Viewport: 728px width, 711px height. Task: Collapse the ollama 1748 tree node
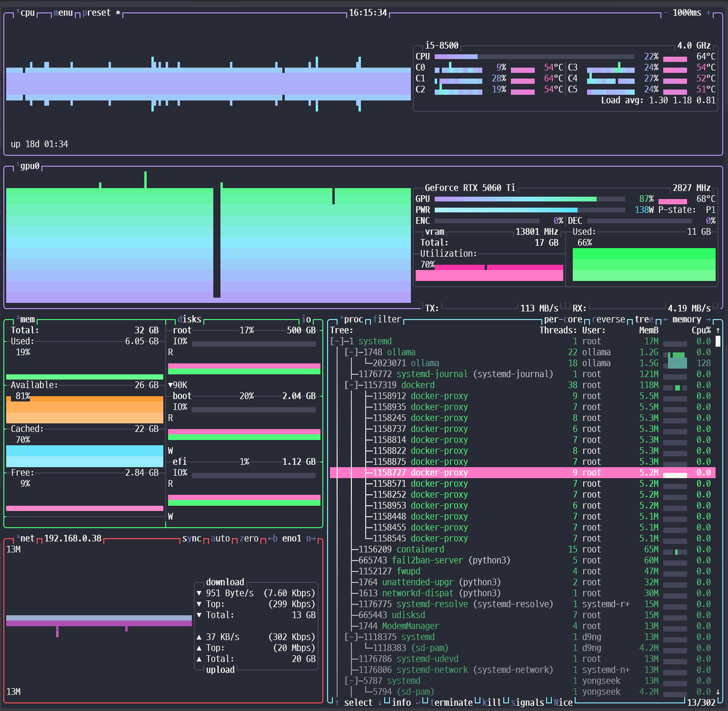click(x=351, y=352)
